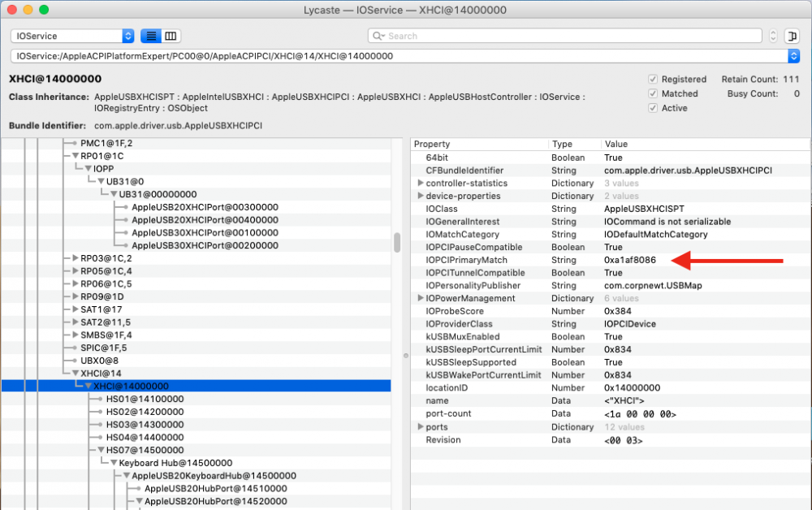Select the PMC1@1F,2 tree row
Viewport: 812px width, 510px height.
[x=197, y=144]
